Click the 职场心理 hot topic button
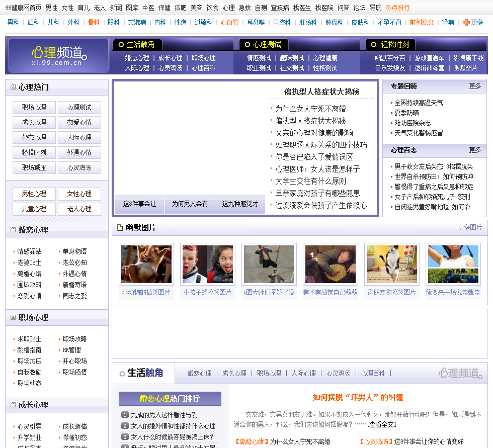Viewport: 493px width, 448px height. (34, 108)
